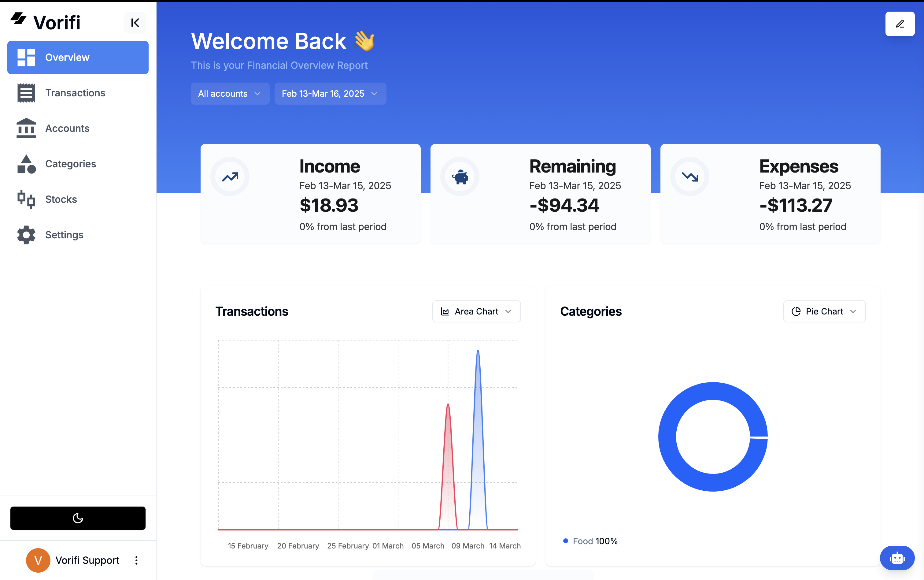Toggle dark mode with the moon button
The image size is (924, 580).
point(78,518)
